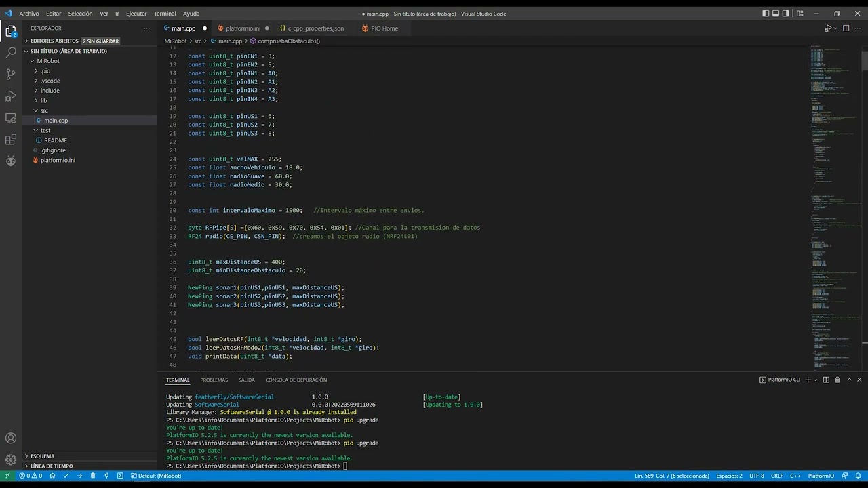This screenshot has width=868, height=488.
Task: Open errors and warnings count in status bar
Action: pos(31,476)
